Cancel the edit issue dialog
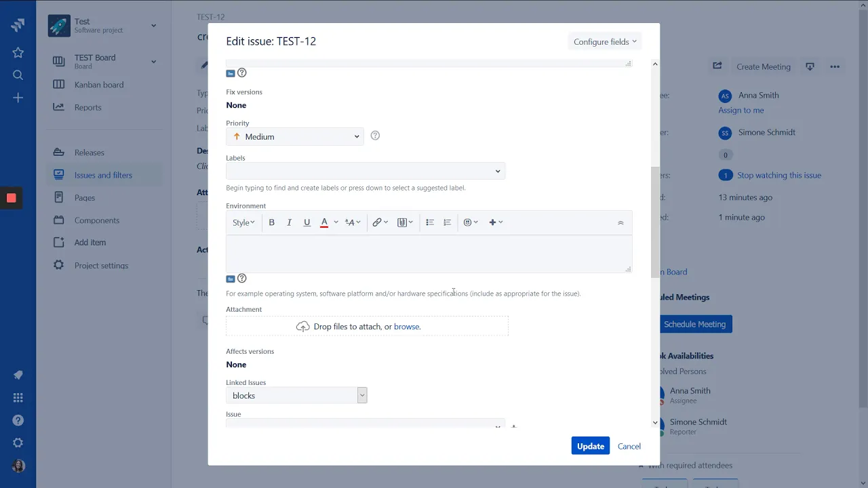This screenshot has height=488, width=868. coord(629,446)
